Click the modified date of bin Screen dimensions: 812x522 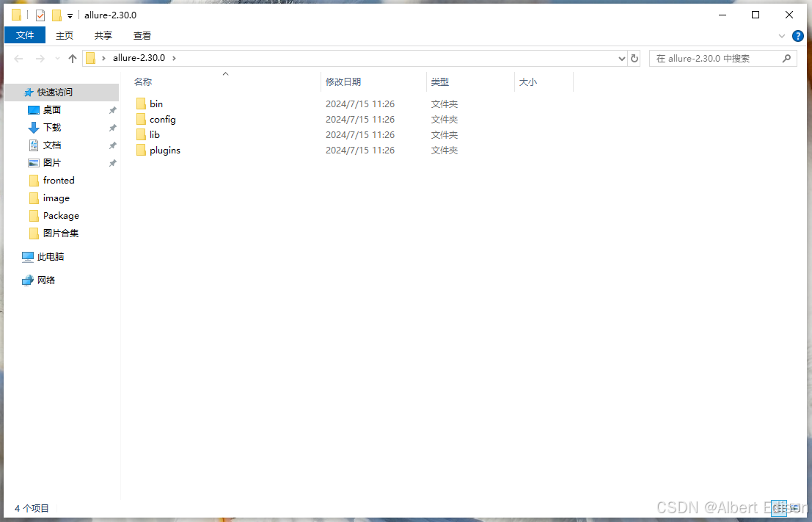click(x=360, y=104)
